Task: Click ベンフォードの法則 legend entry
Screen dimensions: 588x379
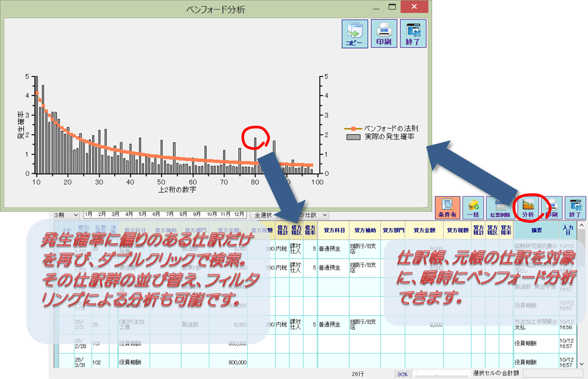Action: 381,128
